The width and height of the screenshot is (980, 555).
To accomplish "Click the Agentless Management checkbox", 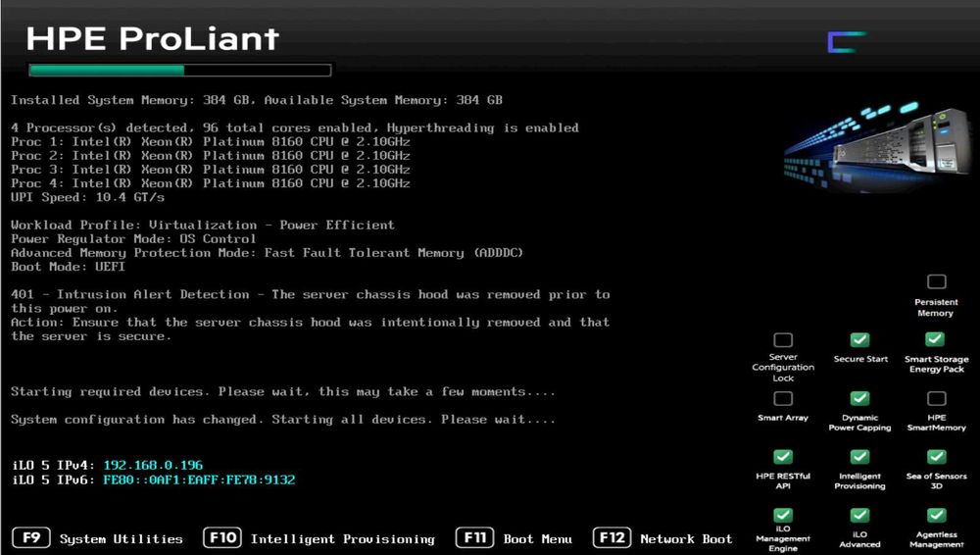I will click(x=936, y=515).
